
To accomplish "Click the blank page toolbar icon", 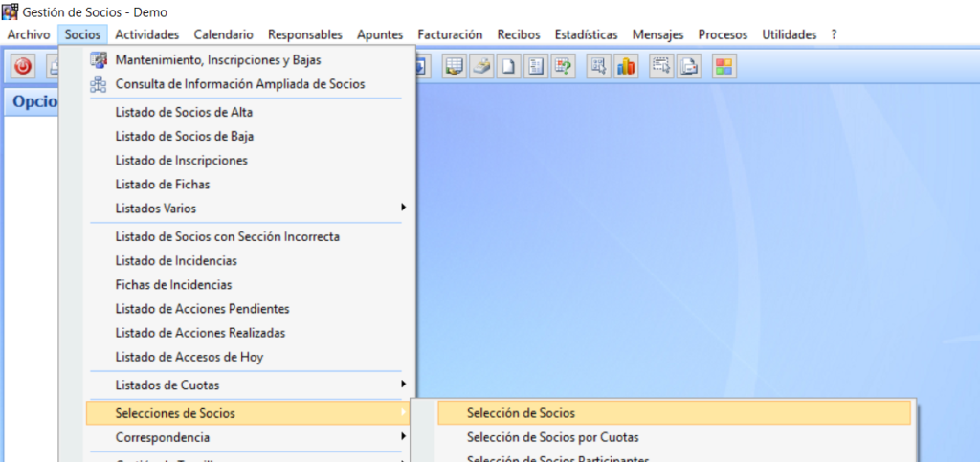I will (x=511, y=67).
